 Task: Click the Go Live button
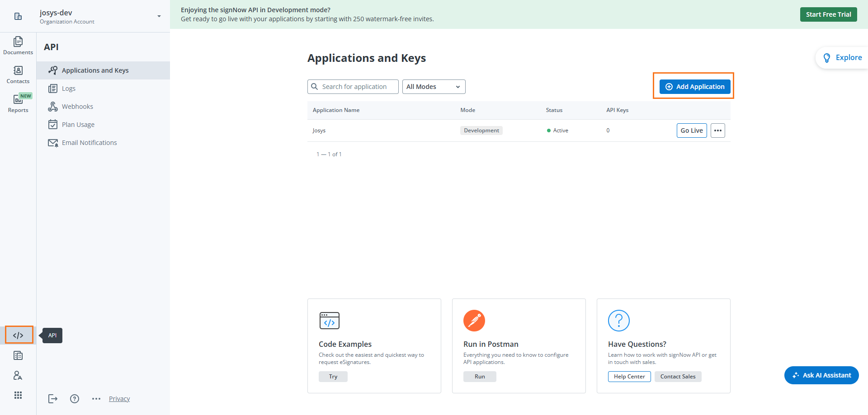691,131
